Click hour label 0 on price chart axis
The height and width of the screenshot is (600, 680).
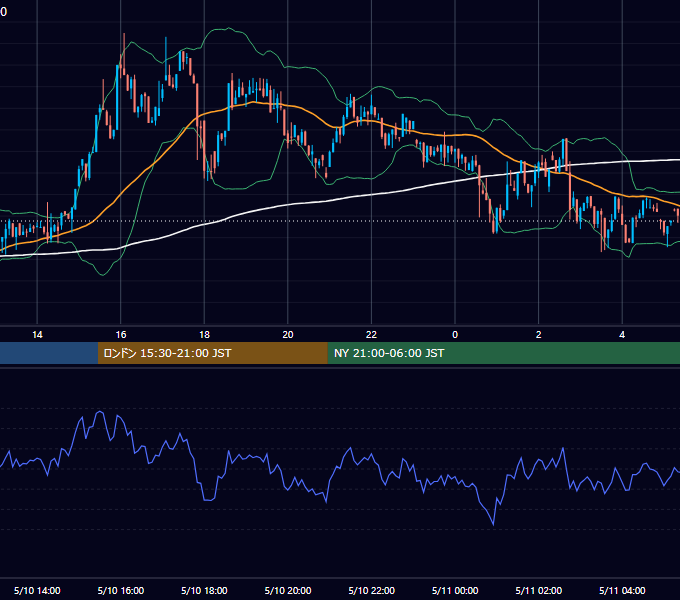[455, 335]
